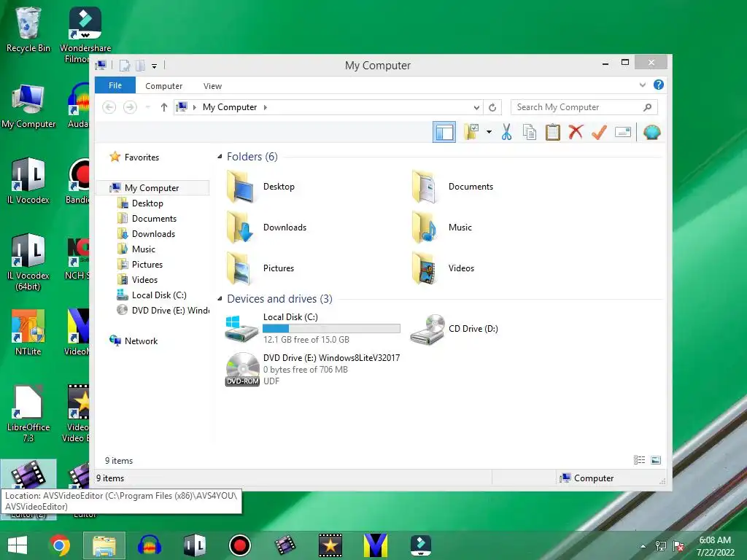Open Bandicam red record icon on taskbar
747x560 pixels.
coord(239,545)
